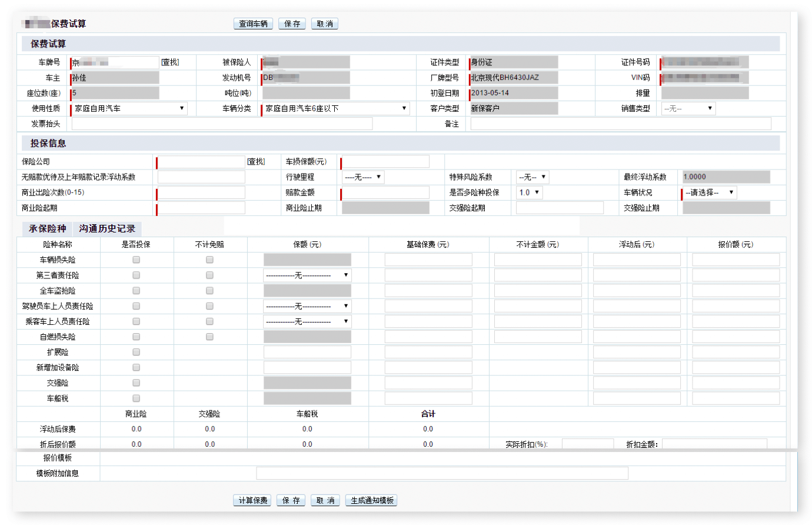
Task: Click 基础保费 field for 车辆损失险
Action: tap(428, 260)
